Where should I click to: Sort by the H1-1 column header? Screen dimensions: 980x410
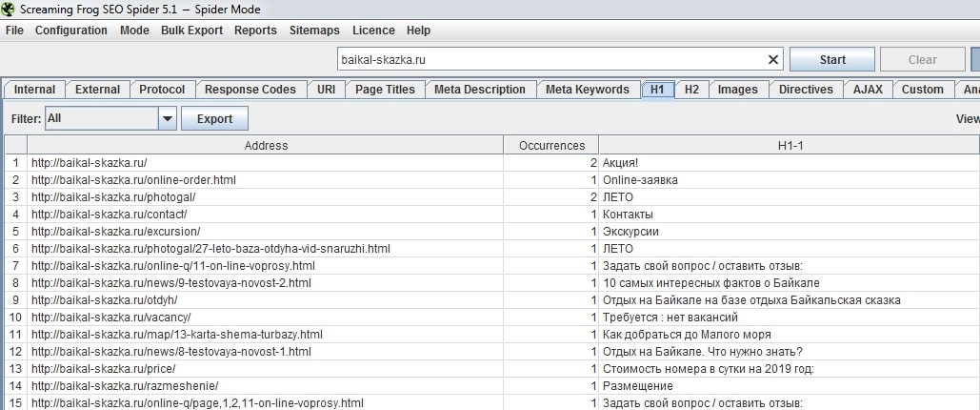(790, 145)
